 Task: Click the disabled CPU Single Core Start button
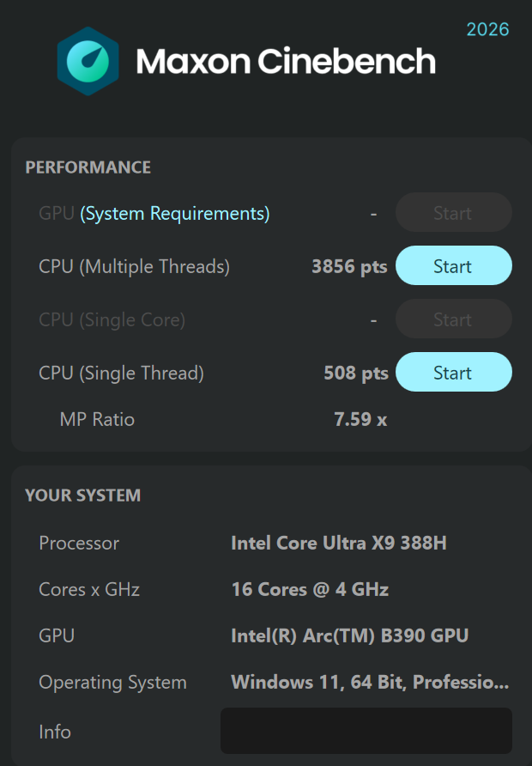pyautogui.click(x=453, y=319)
